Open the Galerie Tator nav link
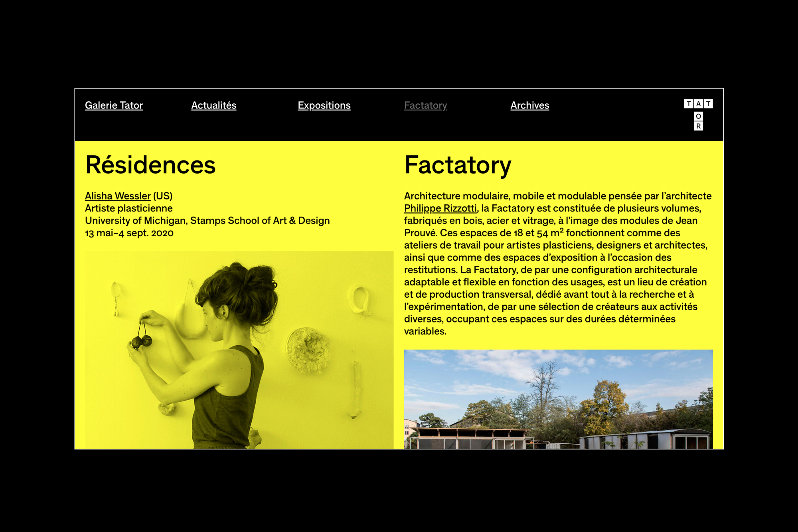This screenshot has width=798, height=532. (114, 105)
